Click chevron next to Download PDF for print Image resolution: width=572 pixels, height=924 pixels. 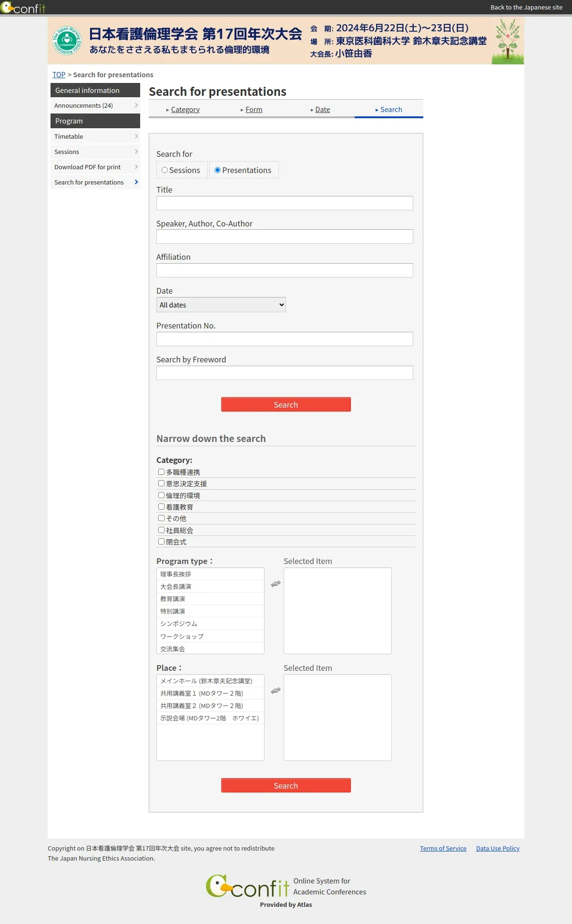point(136,167)
